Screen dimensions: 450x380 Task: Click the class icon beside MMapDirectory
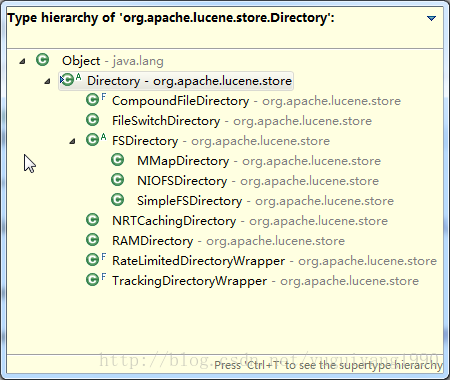pos(117,160)
